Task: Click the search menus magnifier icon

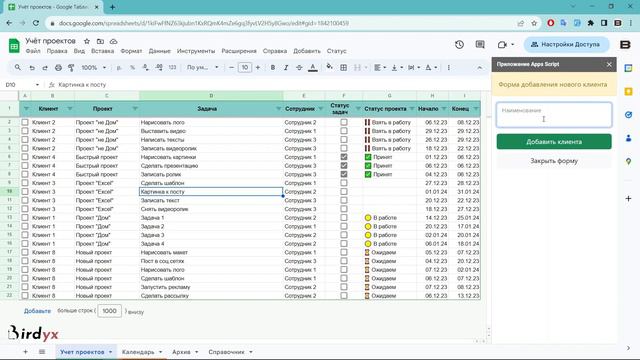Action: [18, 67]
